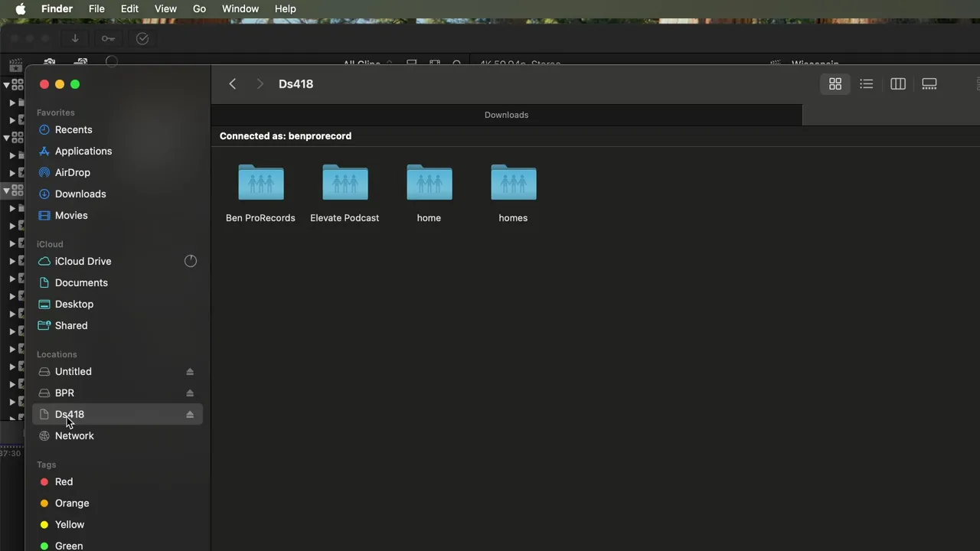The width and height of the screenshot is (980, 551).
Task: Go forward in Finder history
Action: point(260,84)
